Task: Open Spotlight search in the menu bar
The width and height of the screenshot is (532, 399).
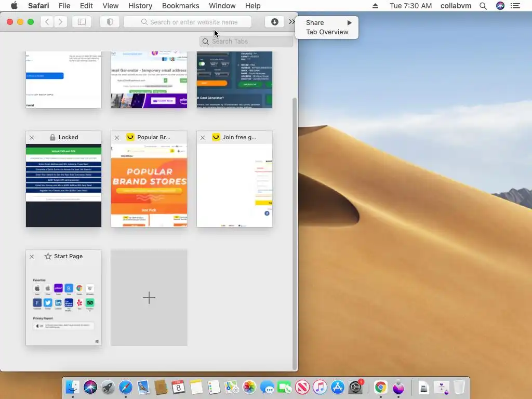Action: (x=483, y=6)
